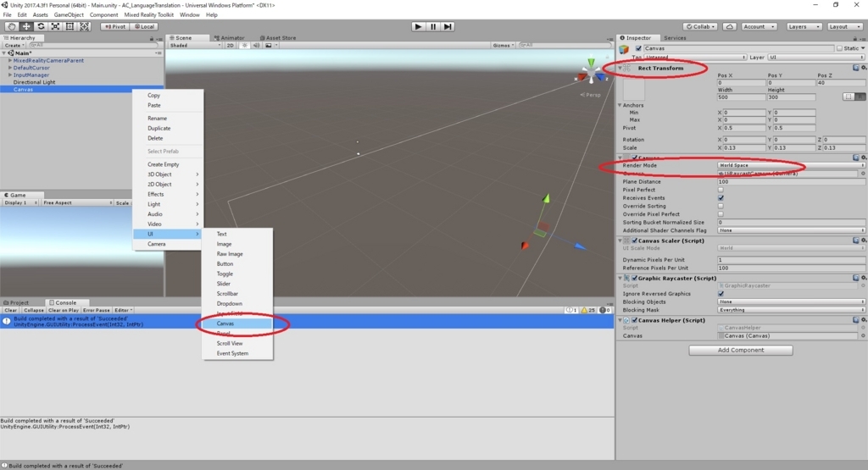Screen dimensions: 868x470
Task: Click the Add Component button
Action: point(741,350)
